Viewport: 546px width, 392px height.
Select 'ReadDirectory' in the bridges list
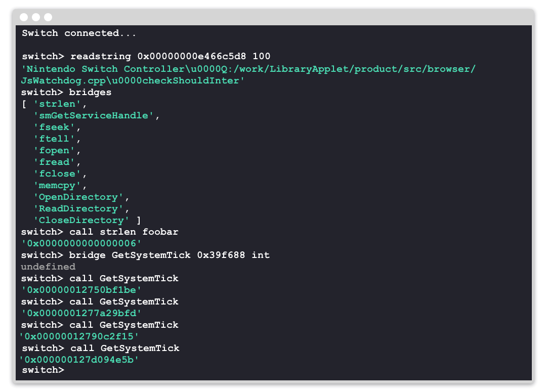[78, 209]
